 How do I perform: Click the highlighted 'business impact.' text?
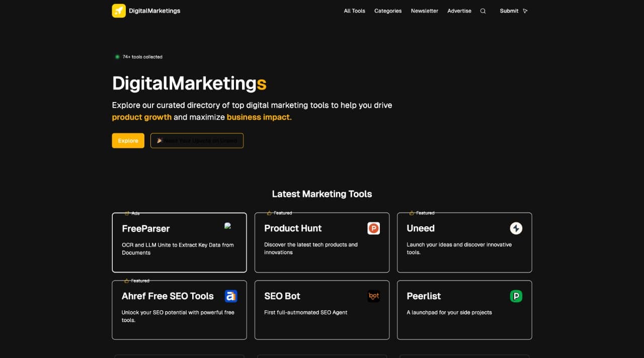pyautogui.click(x=259, y=117)
